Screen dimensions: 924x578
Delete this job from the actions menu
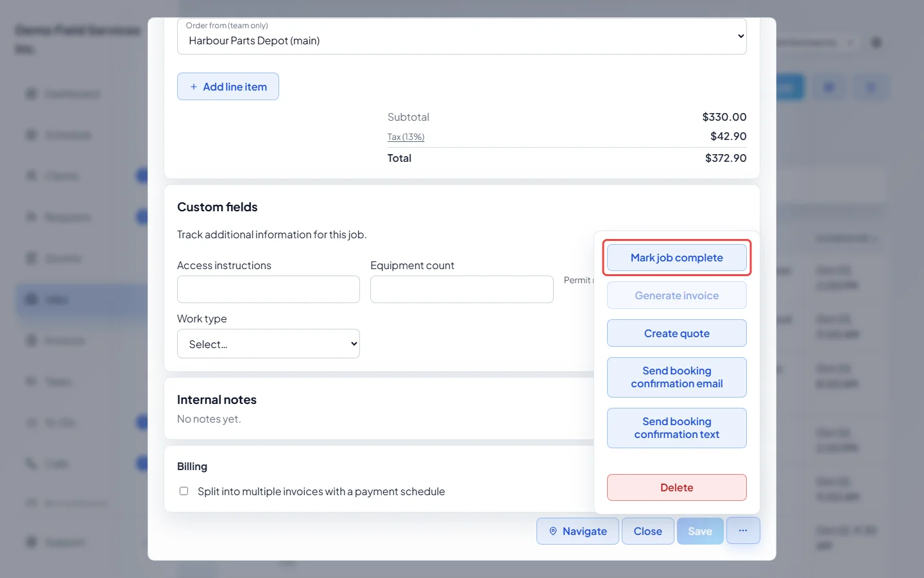(x=677, y=487)
